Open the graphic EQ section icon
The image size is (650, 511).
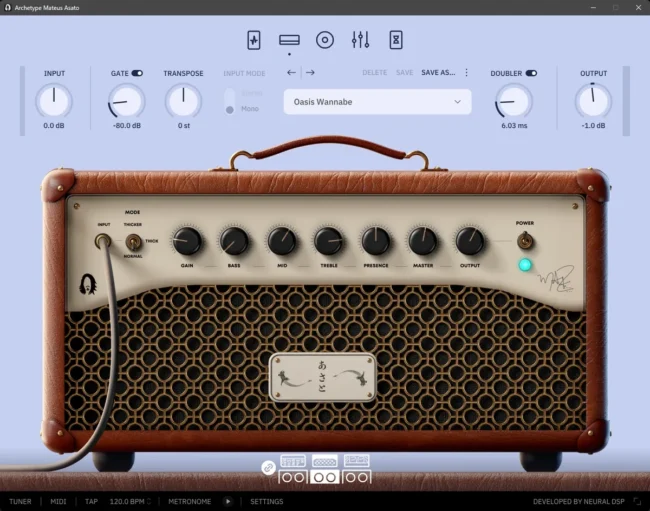tap(360, 40)
